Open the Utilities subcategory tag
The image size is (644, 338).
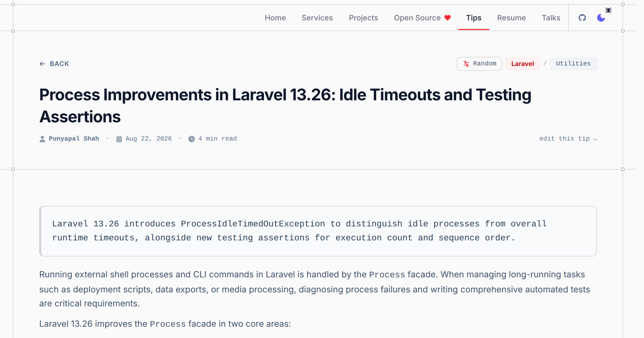[x=573, y=64]
